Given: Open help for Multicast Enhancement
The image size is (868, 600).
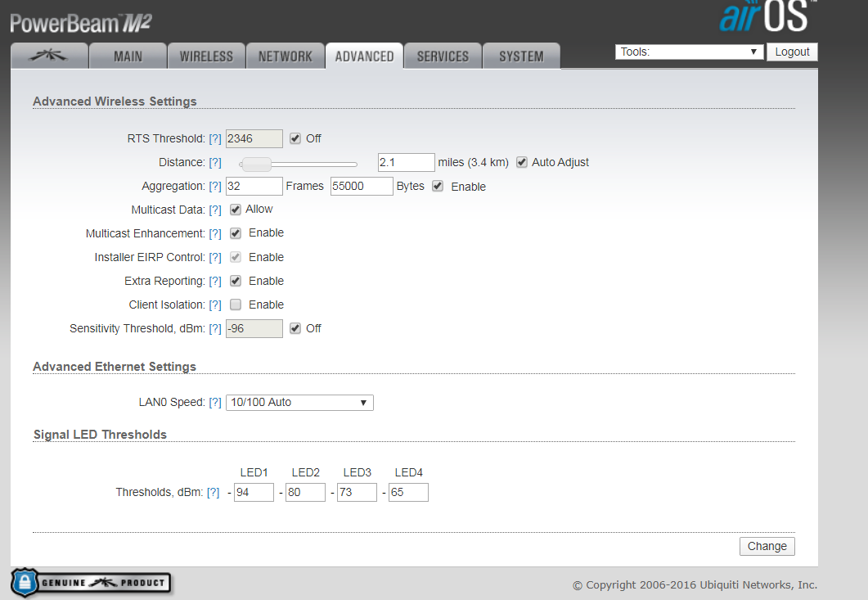Looking at the screenshot, I should pyautogui.click(x=215, y=234).
